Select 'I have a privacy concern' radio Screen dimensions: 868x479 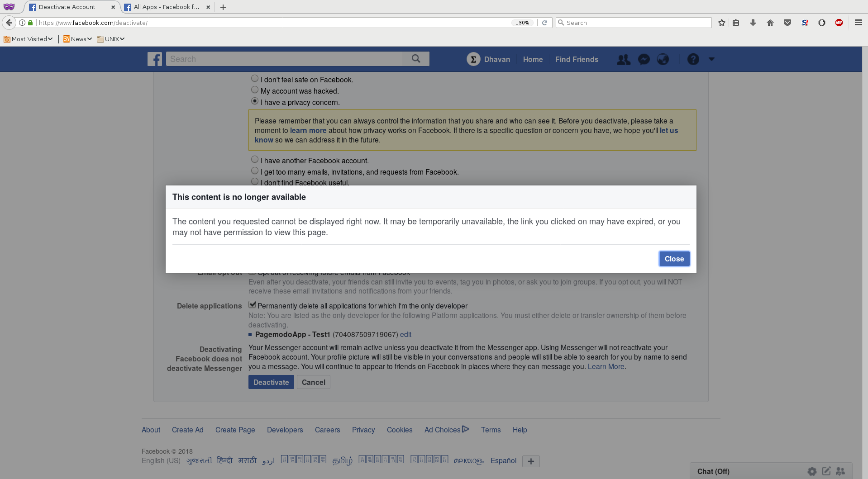coord(255,101)
